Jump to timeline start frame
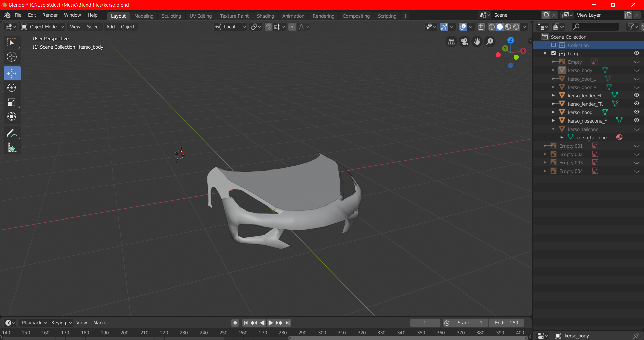Screen dimensions: 644x340 (x=246, y=323)
